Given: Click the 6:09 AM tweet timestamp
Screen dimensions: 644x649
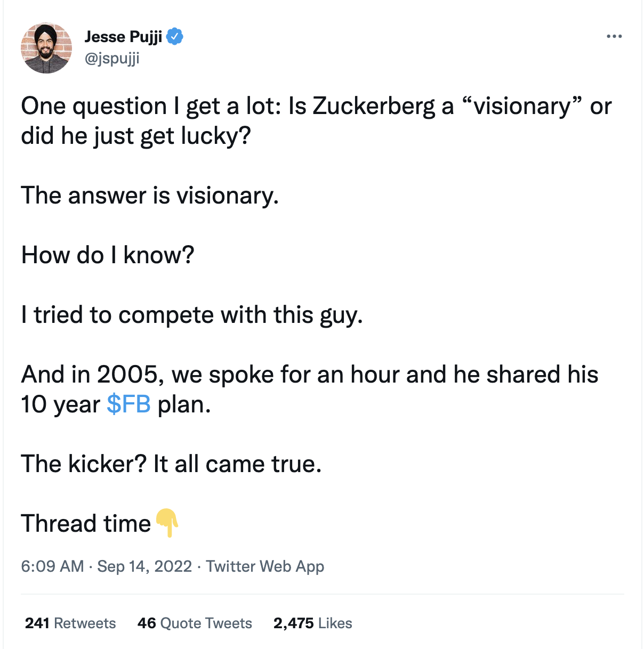Looking at the screenshot, I should (52, 566).
